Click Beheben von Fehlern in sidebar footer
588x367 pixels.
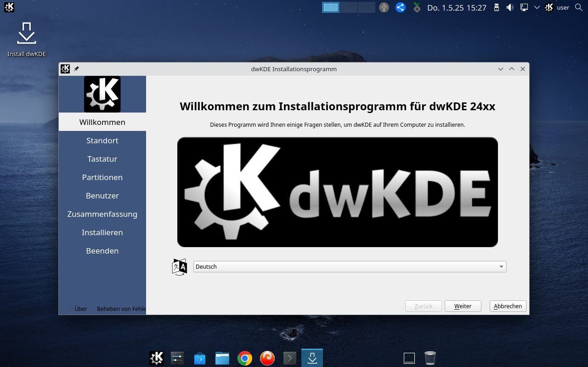click(121, 309)
